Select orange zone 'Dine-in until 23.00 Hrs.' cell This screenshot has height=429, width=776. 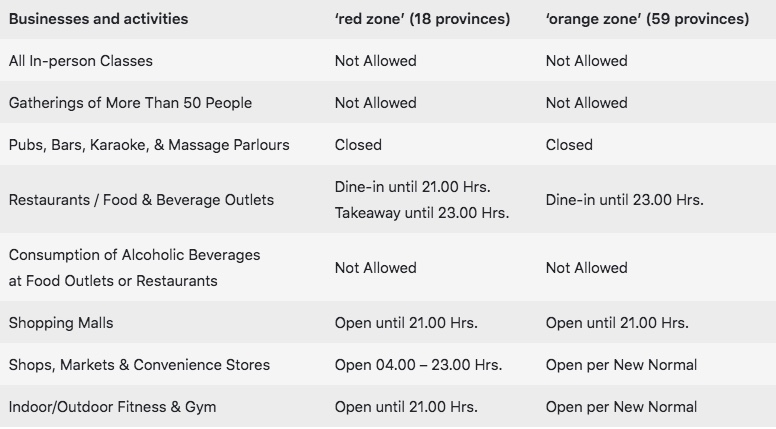point(624,200)
